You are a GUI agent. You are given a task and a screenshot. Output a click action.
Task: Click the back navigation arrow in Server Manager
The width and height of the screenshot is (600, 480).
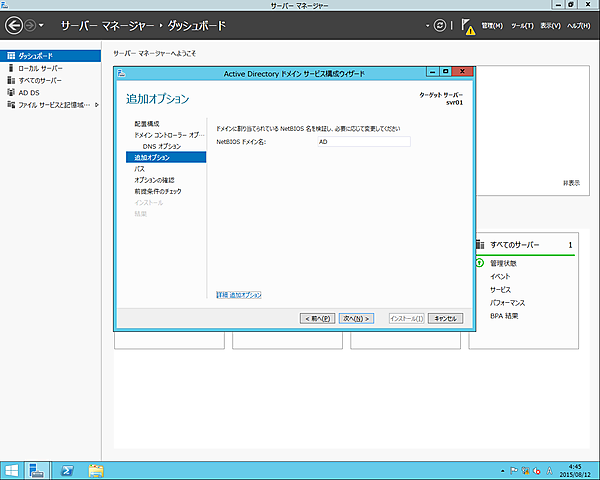point(15,23)
